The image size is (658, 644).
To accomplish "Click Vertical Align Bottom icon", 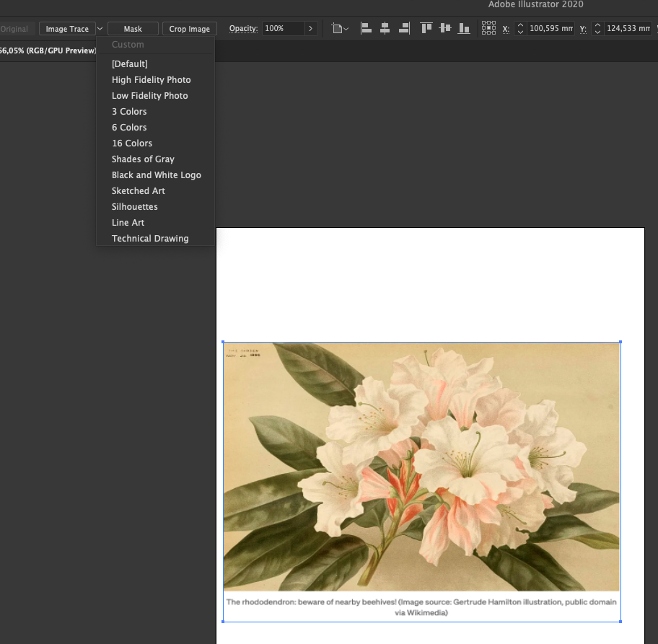I will [464, 29].
